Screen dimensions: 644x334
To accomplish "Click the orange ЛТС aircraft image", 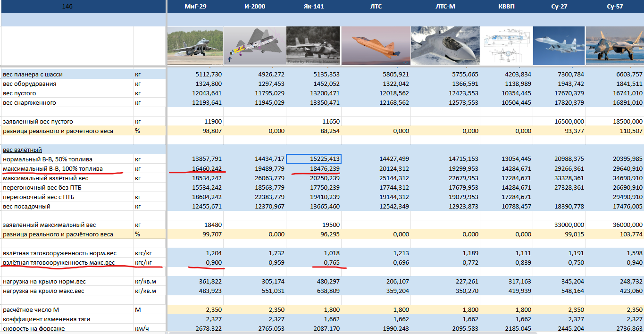I will (x=376, y=46).
